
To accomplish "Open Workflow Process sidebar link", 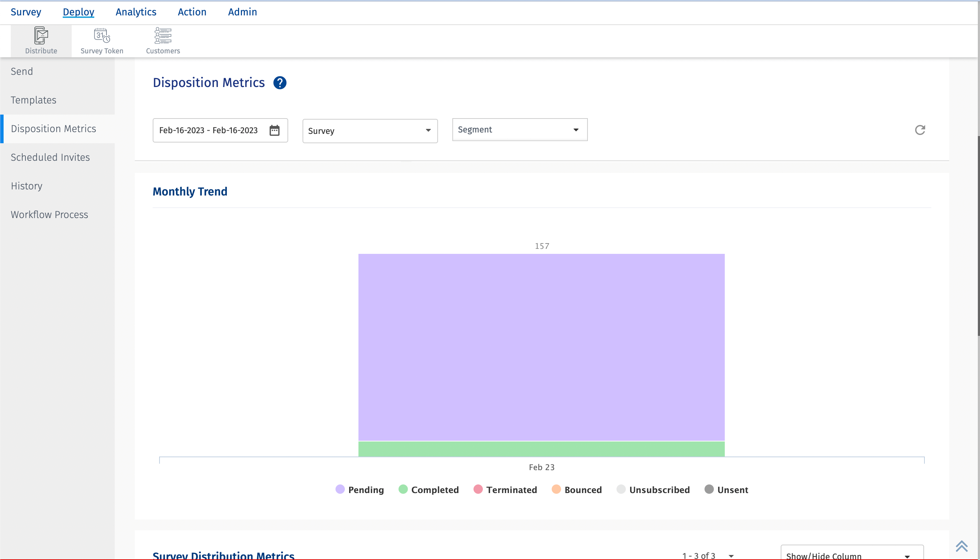I will click(x=50, y=214).
